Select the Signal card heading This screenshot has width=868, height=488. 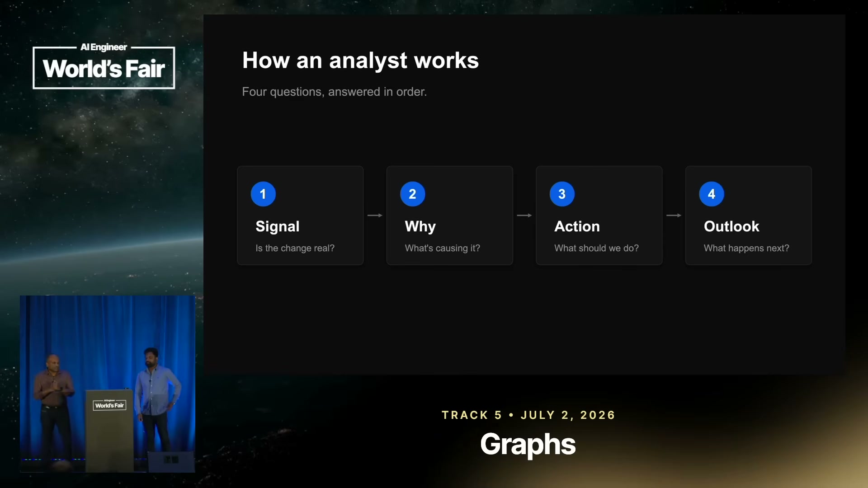click(278, 226)
